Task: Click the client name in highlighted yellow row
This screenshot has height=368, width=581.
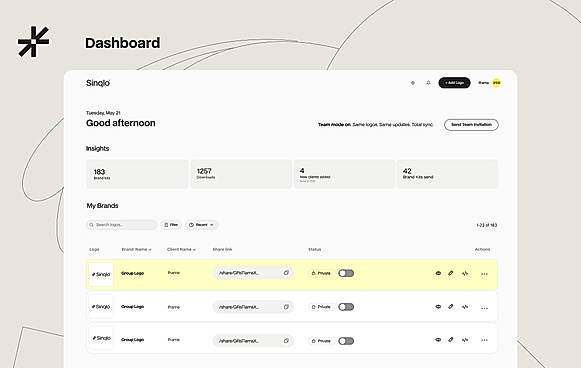Action: pos(174,273)
